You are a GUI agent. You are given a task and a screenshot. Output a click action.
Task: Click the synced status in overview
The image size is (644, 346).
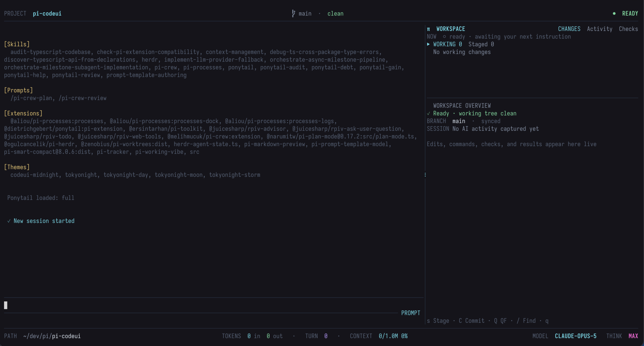(x=490, y=121)
